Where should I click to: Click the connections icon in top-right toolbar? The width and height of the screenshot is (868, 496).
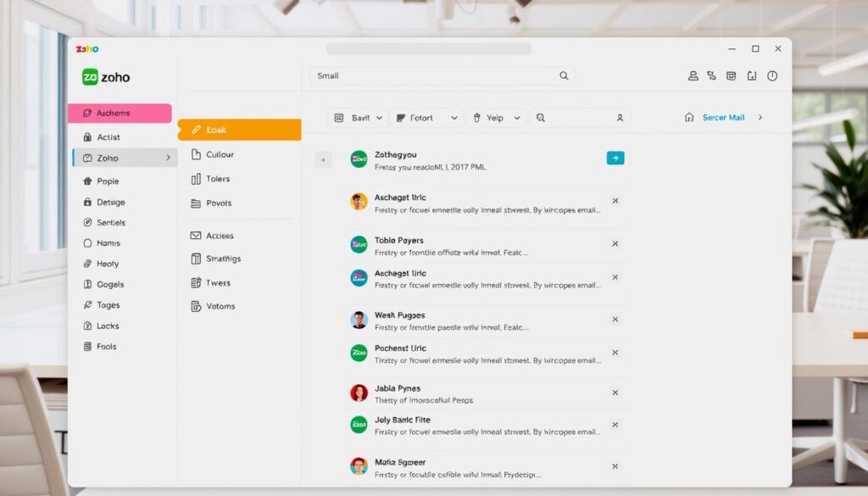coord(711,75)
